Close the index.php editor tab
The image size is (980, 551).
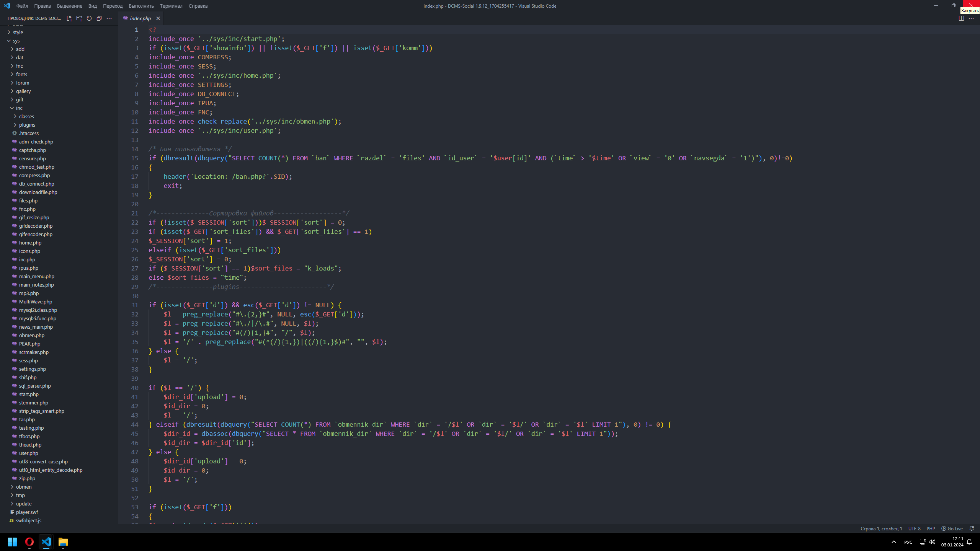tap(158, 18)
